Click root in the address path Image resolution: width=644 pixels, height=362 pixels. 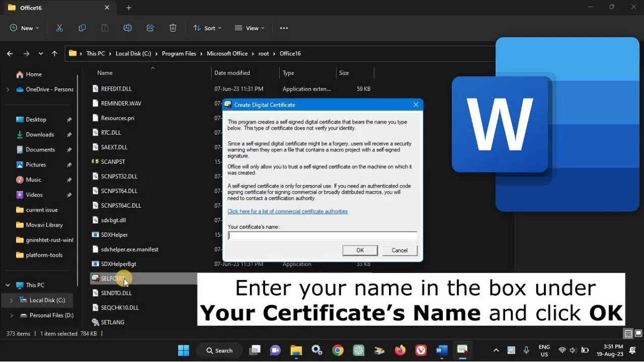[264, 53]
